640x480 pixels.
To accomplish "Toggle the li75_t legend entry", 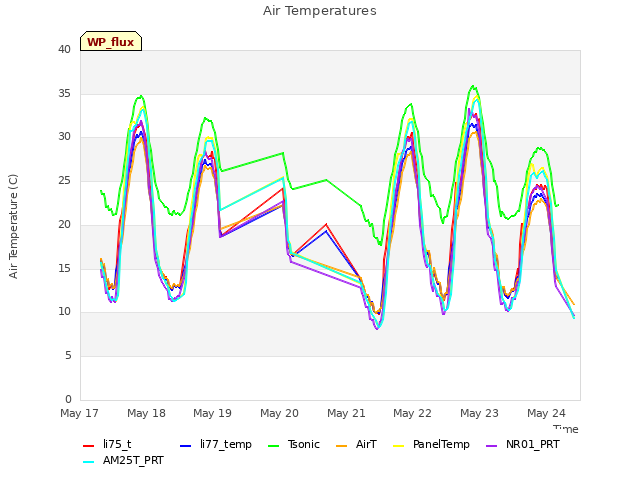I will pos(107,444).
